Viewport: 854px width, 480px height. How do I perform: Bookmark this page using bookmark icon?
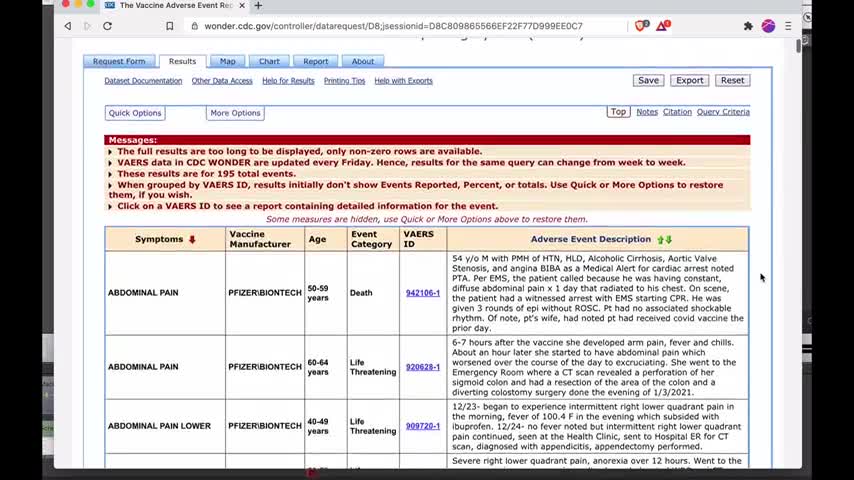(x=169, y=26)
